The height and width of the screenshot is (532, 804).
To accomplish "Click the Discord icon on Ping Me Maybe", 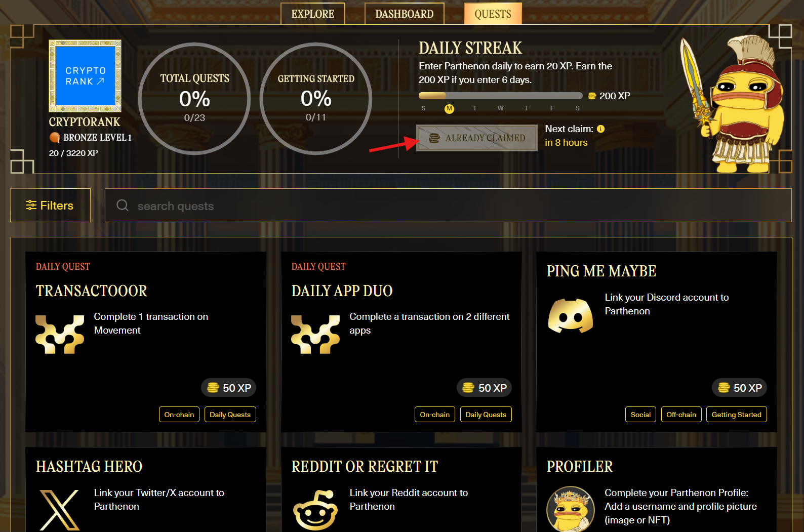I will point(571,316).
